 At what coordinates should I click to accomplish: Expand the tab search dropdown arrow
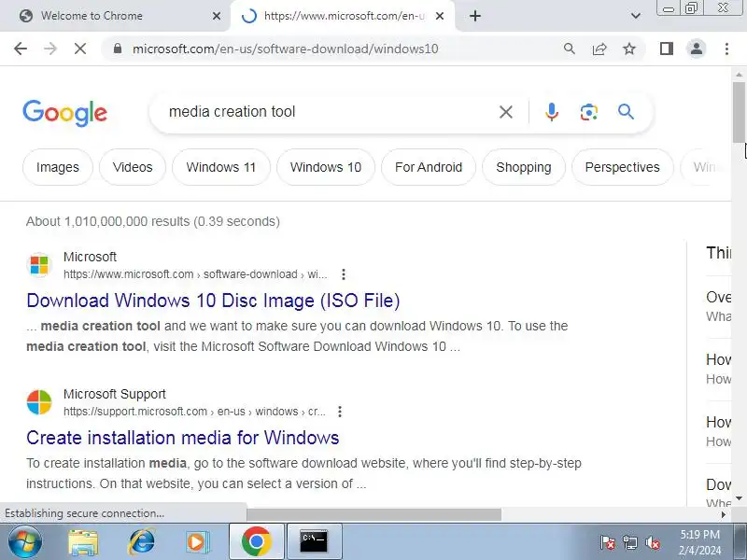pyautogui.click(x=636, y=16)
